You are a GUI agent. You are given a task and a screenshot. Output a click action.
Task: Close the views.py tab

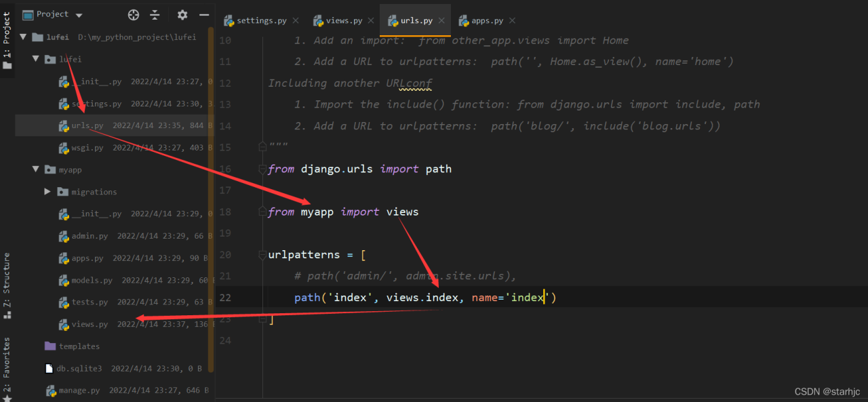click(x=370, y=21)
